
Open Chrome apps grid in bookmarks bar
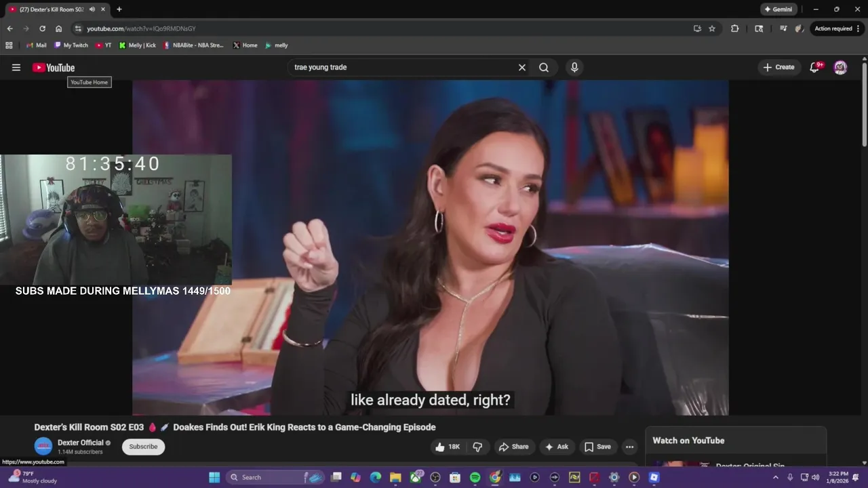point(9,45)
